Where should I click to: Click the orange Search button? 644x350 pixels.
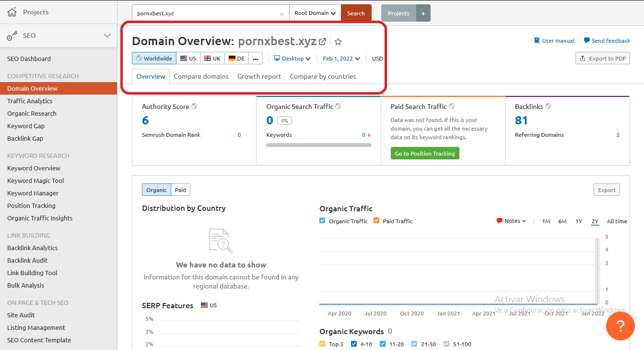pos(356,13)
